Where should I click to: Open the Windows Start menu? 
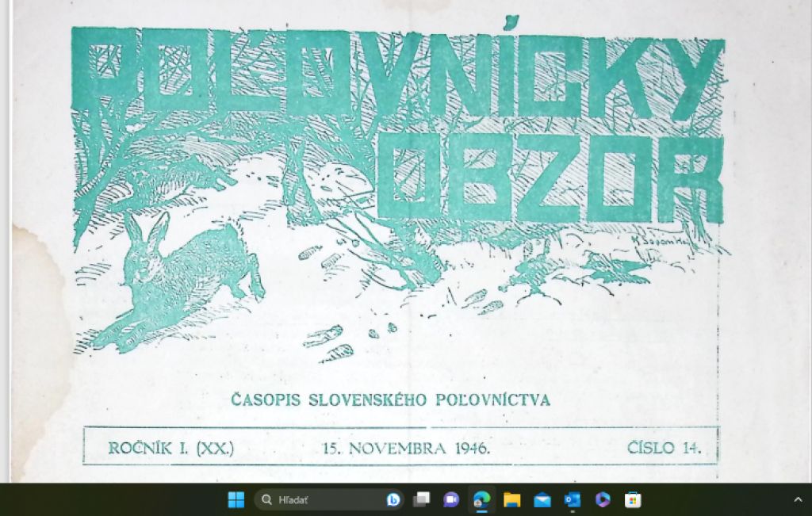click(236, 499)
